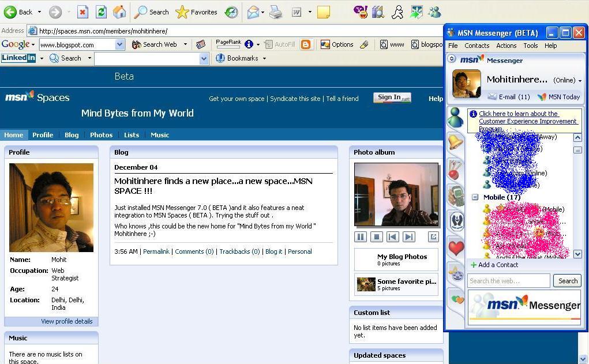
Task: Open Messenger Contacts menu
Action: coord(477,46)
